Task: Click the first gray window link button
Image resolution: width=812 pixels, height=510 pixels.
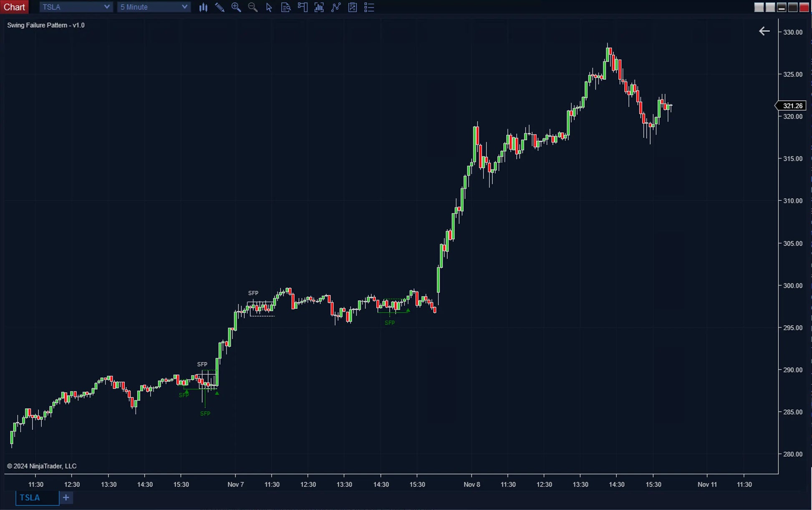Action: pos(759,7)
